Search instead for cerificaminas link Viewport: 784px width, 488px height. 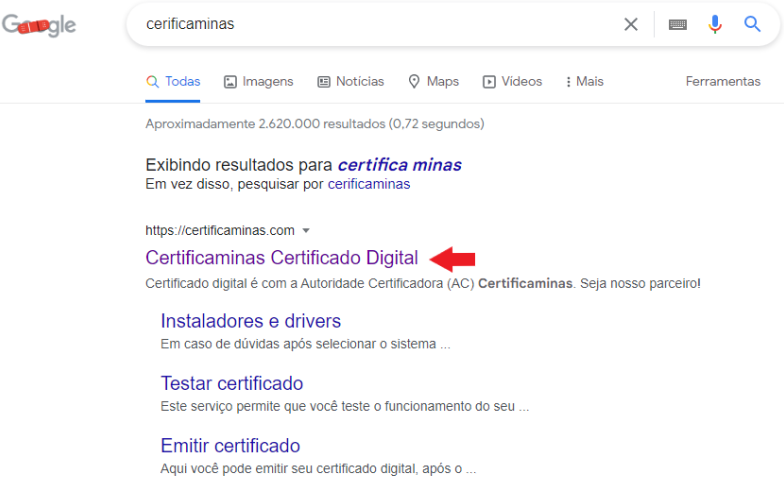tap(369, 184)
